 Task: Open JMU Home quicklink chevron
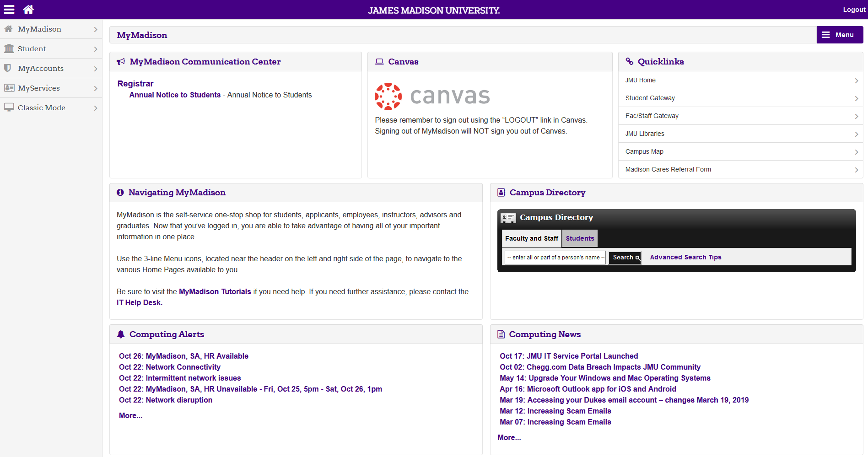coord(857,81)
